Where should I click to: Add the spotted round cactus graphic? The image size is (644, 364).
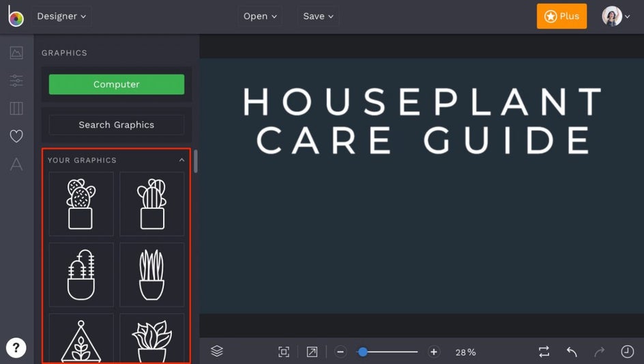click(81, 204)
